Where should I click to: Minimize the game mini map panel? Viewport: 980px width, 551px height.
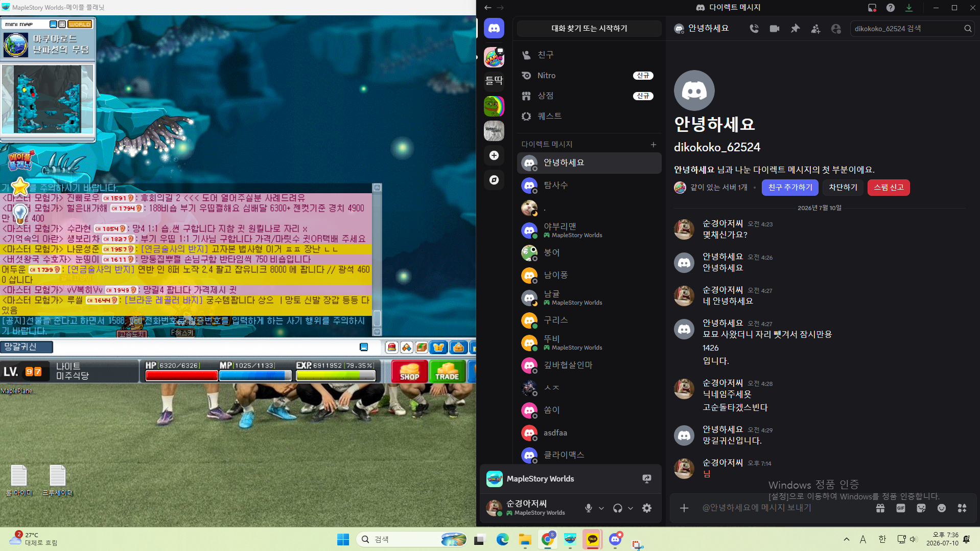pos(53,24)
